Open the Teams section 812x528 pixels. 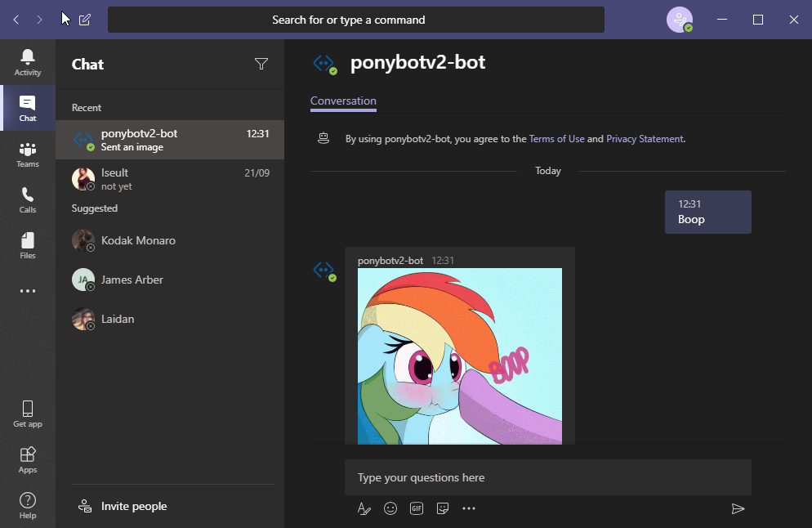click(28, 154)
